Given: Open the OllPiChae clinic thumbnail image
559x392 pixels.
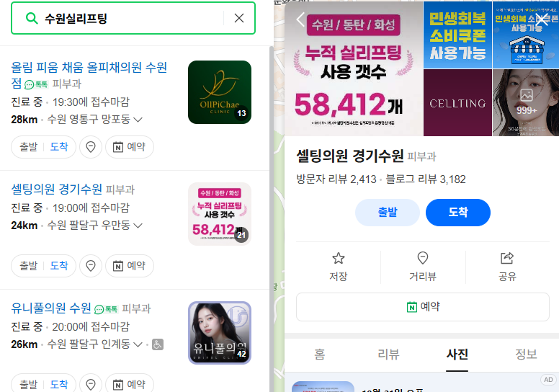Looking at the screenshot, I should (220, 92).
